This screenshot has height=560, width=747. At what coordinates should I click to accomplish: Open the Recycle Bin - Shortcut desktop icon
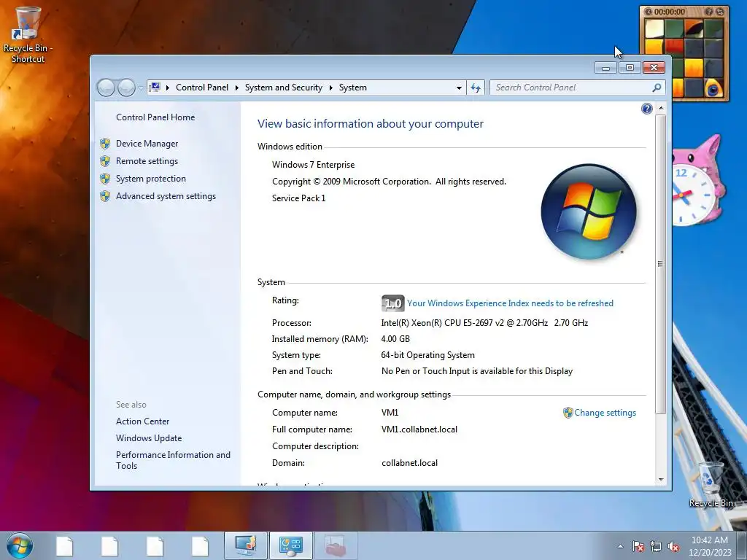coord(28,35)
